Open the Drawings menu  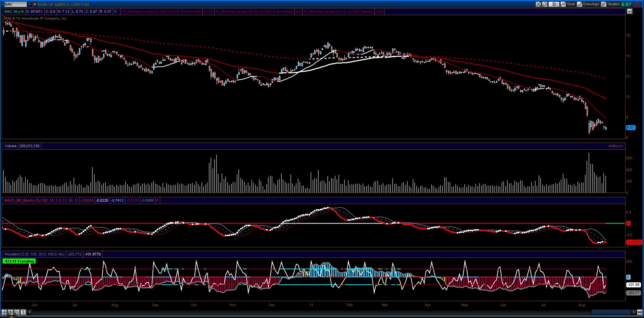coord(588,4)
